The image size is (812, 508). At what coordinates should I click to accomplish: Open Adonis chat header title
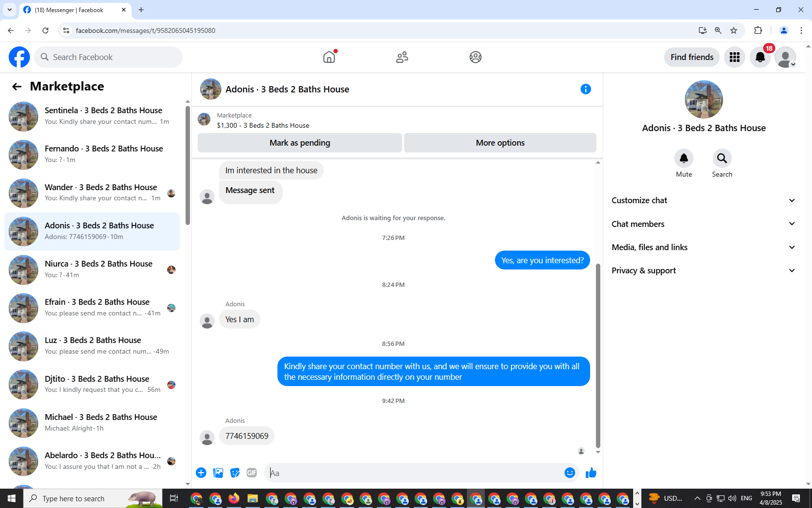(287, 89)
